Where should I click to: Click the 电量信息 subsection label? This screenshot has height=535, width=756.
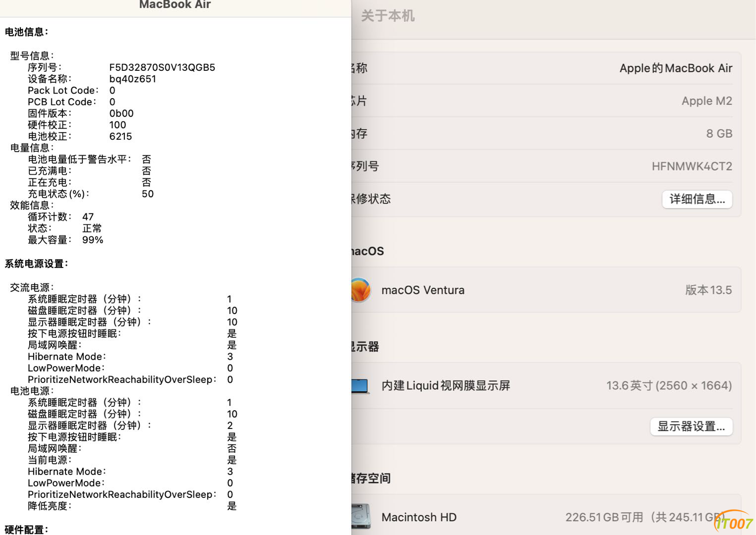(x=32, y=148)
